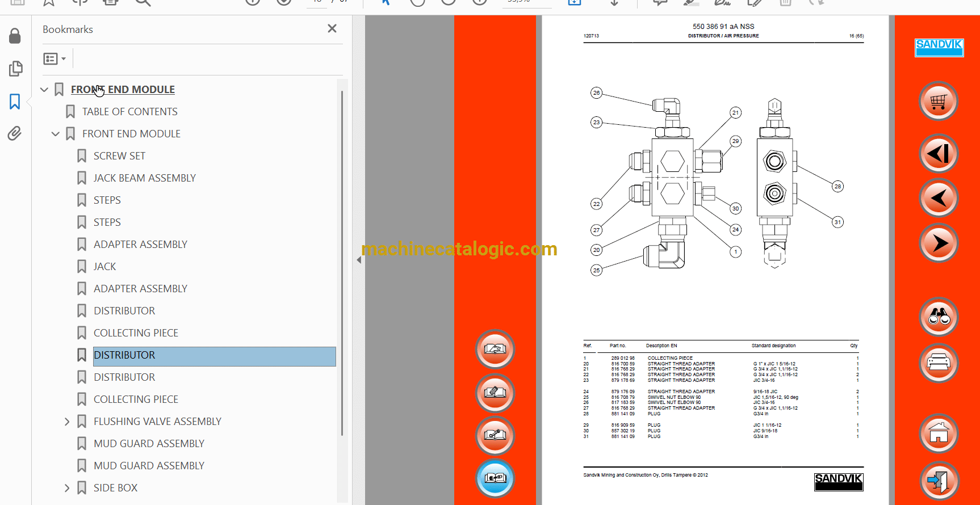Click the shopping cart button

939,102
